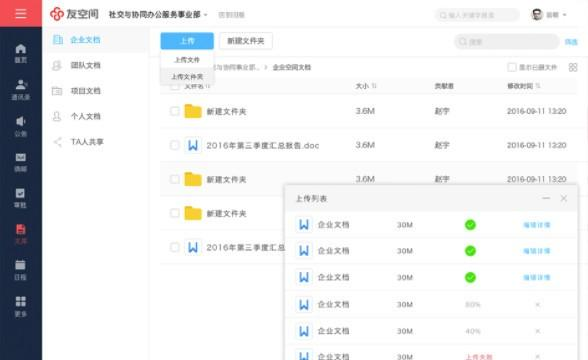Image resolution: width=588 pixels, height=360 pixels.
Task: Click the first green check in 上传列表
Action: pyautogui.click(x=470, y=225)
